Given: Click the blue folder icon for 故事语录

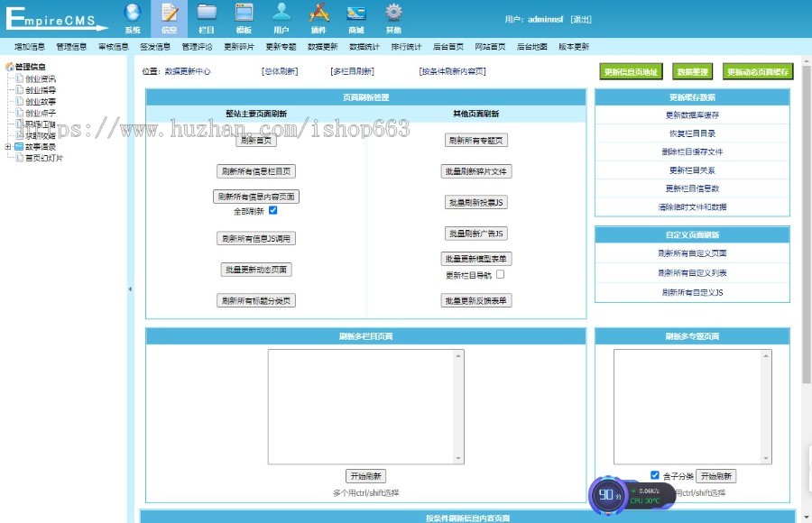Looking at the screenshot, I should (19, 147).
